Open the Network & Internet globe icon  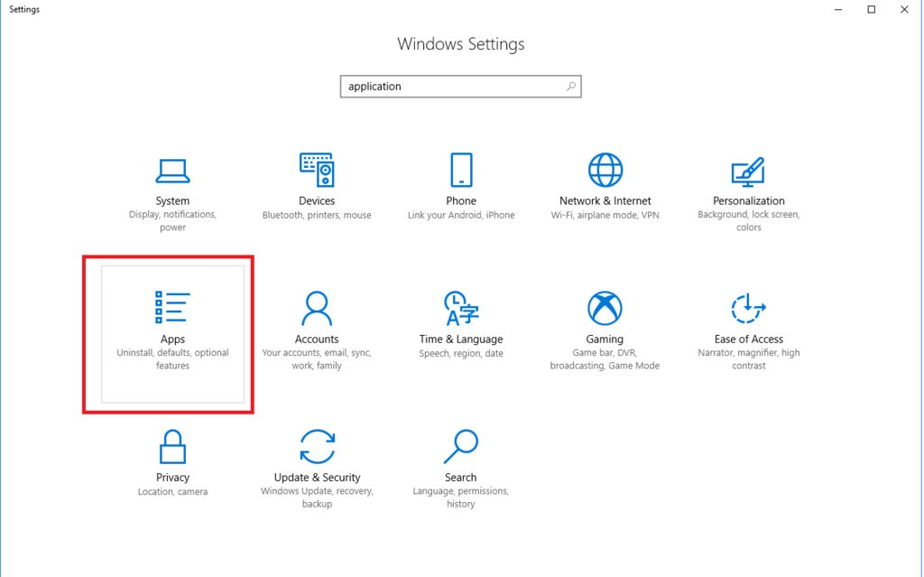605,170
